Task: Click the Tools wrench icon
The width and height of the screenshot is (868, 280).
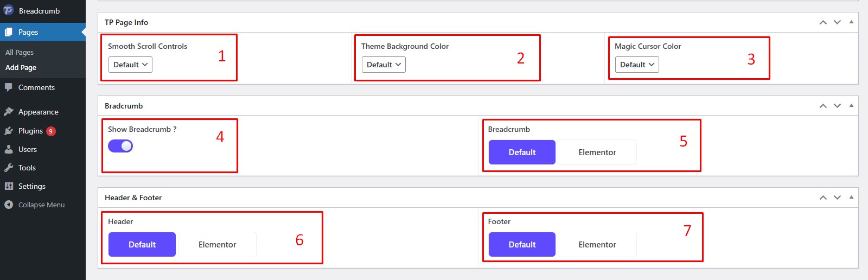Action: 9,168
